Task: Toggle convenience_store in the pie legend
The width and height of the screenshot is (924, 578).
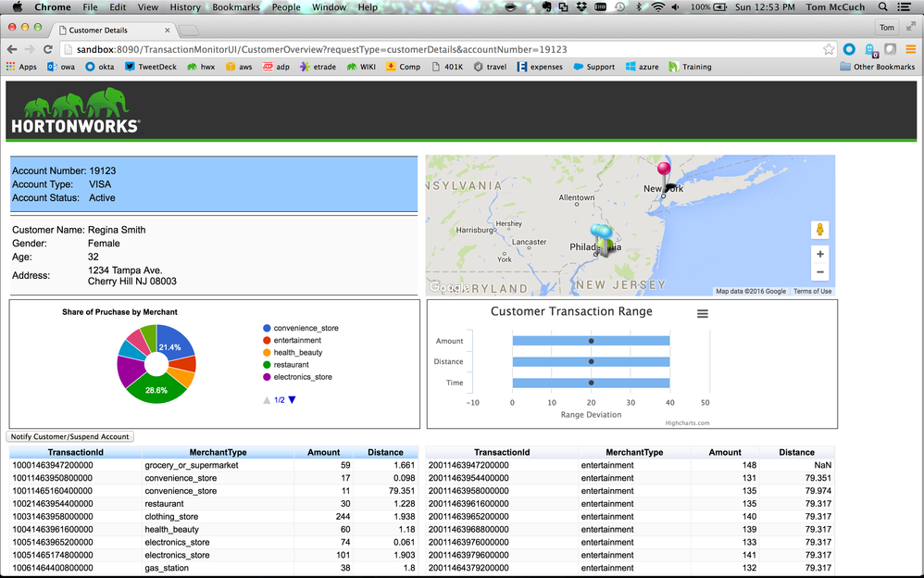Action: tap(306, 328)
